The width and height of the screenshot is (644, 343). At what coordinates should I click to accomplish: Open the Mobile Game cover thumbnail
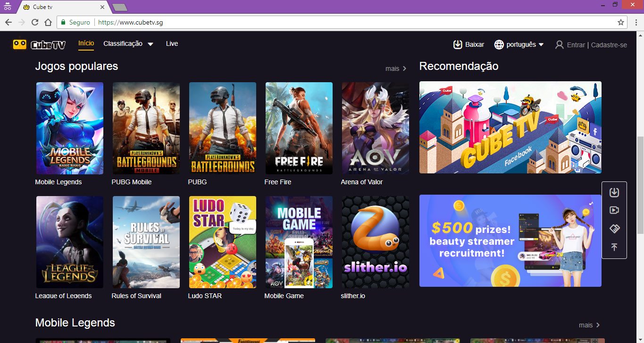pyautogui.click(x=299, y=242)
